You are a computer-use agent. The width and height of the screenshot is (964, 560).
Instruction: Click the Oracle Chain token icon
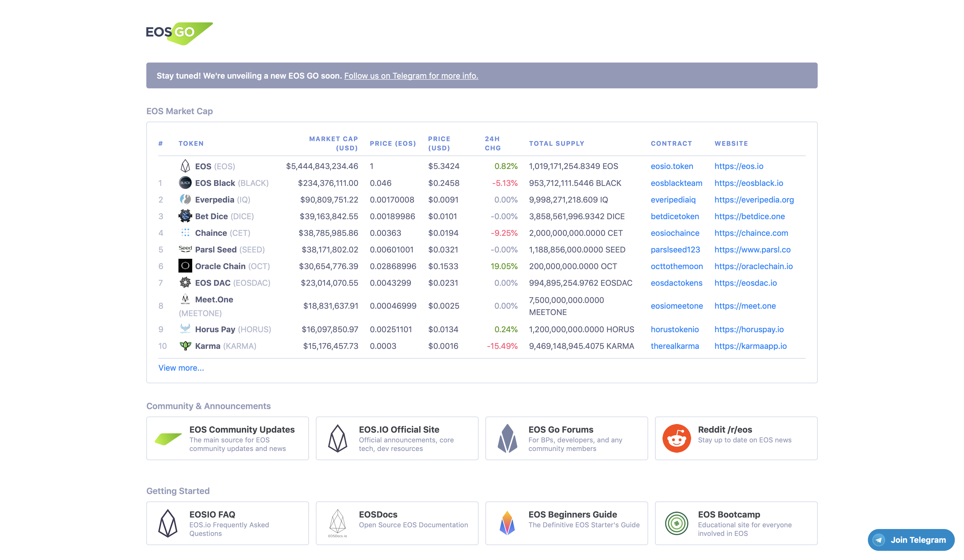[185, 266]
